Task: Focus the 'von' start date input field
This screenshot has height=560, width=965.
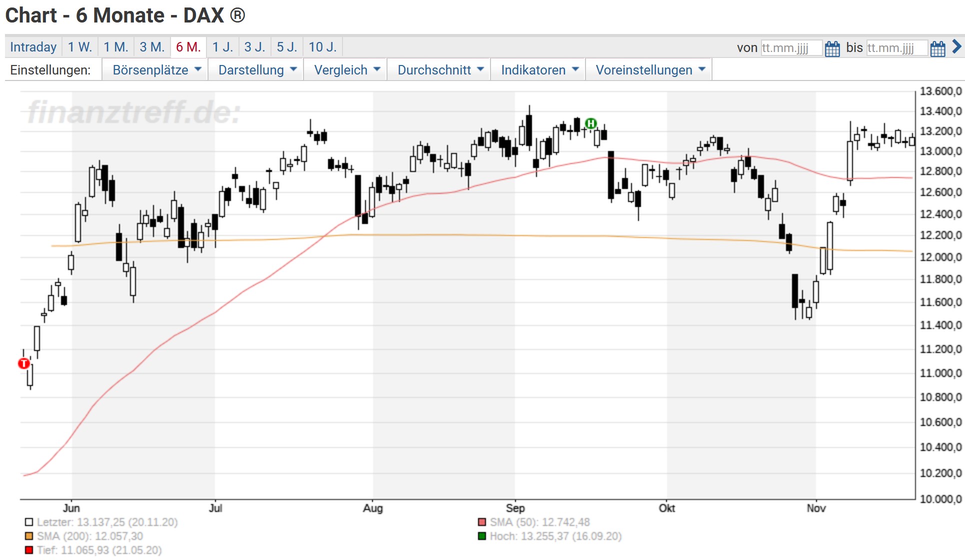Action: pyautogui.click(x=791, y=48)
